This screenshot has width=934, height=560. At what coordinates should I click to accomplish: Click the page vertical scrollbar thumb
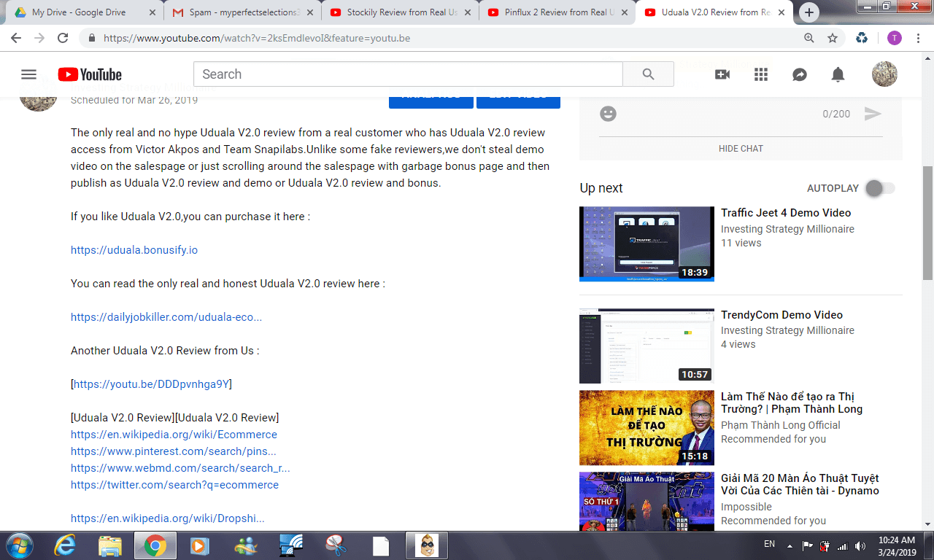pyautogui.click(x=927, y=223)
